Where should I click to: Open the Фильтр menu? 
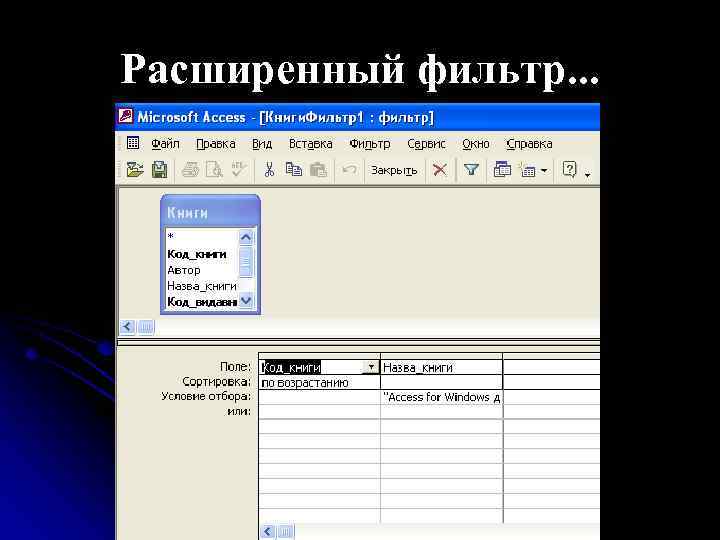click(x=370, y=144)
